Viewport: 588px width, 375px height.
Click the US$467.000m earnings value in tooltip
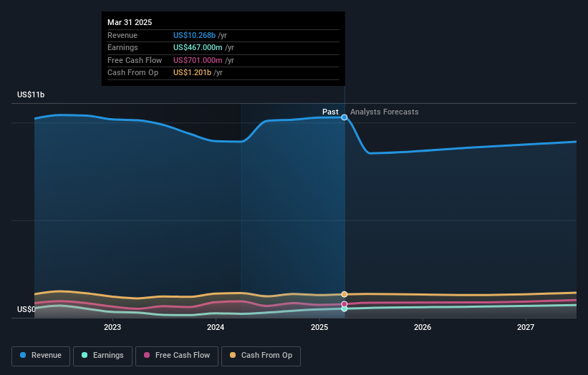198,47
